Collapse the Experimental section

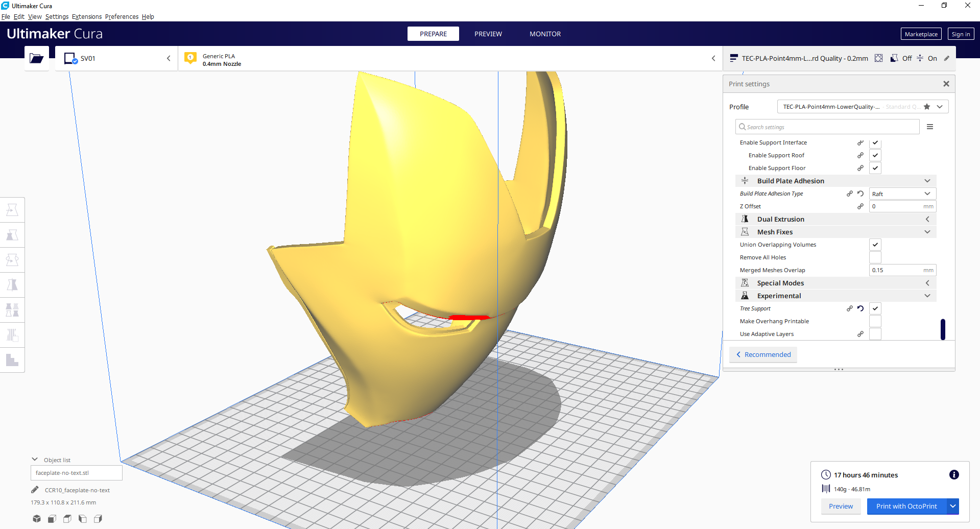coord(836,296)
